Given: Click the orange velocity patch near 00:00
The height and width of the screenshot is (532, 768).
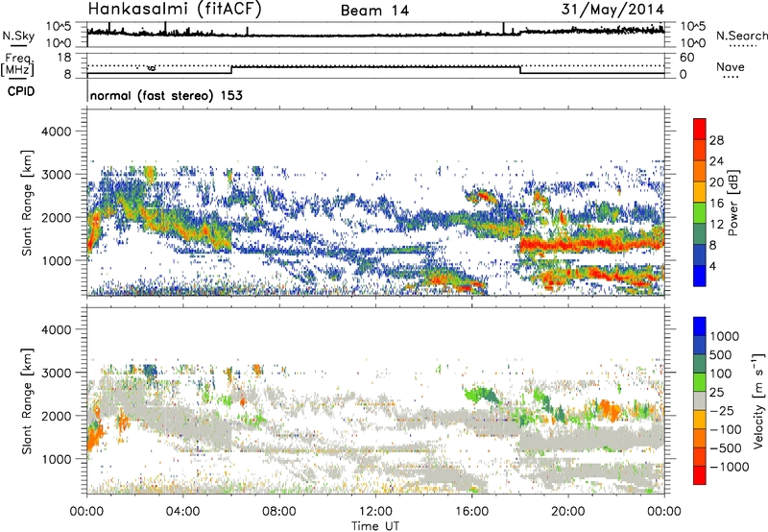Looking at the screenshot, I should coord(94,435).
